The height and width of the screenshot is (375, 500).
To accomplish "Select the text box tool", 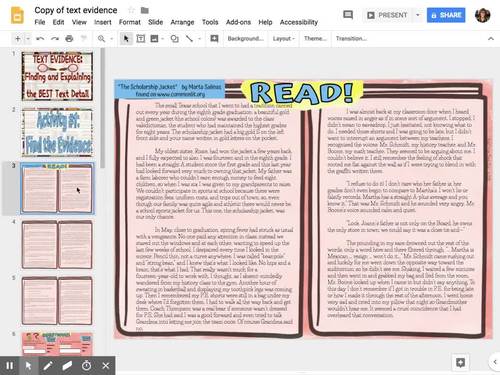I will click(141, 39).
